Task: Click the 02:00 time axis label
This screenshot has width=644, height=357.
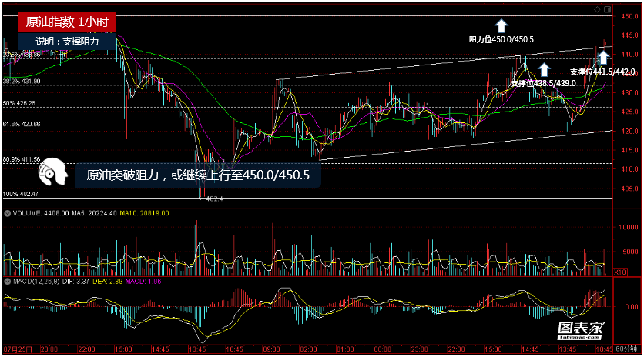Action: coord(308,349)
